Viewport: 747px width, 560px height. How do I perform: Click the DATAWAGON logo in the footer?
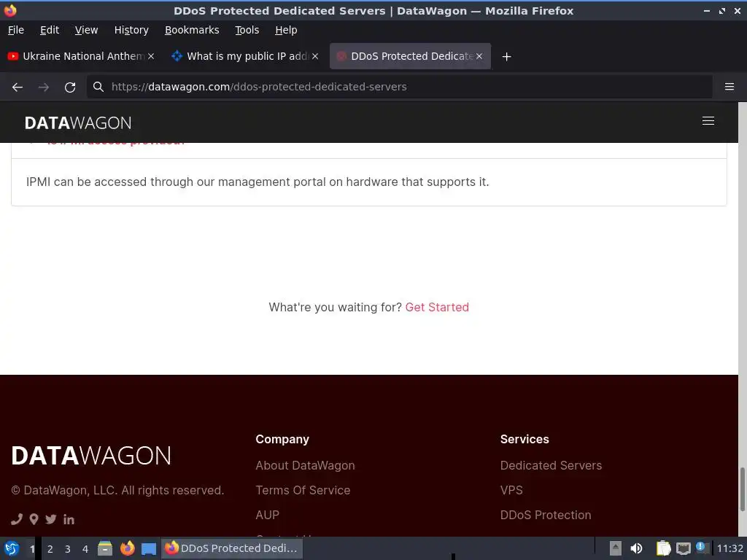point(91,456)
